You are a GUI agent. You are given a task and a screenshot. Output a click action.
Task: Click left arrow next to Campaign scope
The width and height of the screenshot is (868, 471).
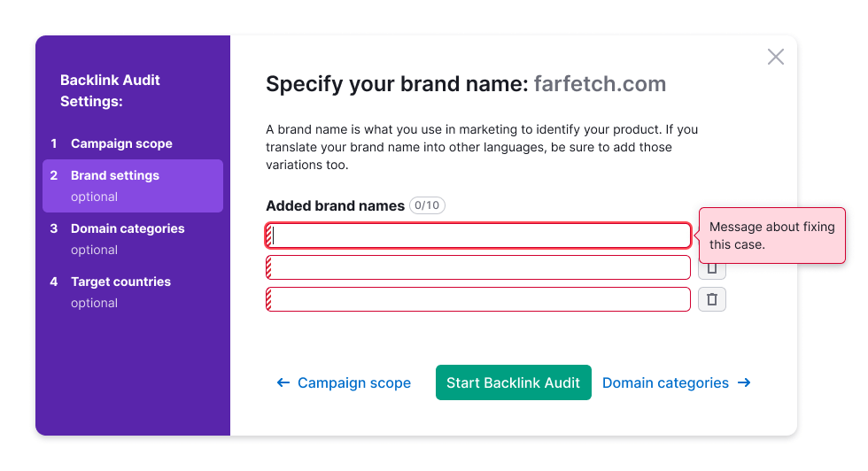coord(283,383)
